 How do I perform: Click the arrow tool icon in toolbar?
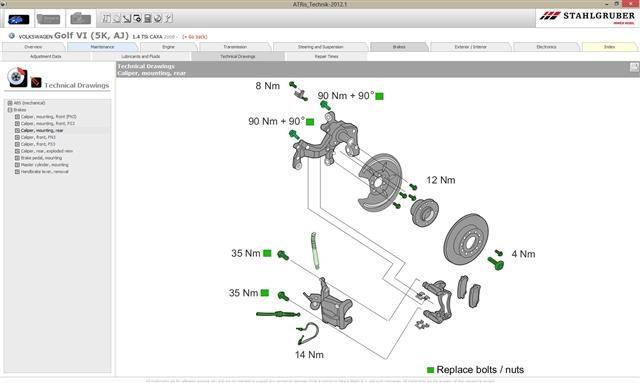click(127, 18)
